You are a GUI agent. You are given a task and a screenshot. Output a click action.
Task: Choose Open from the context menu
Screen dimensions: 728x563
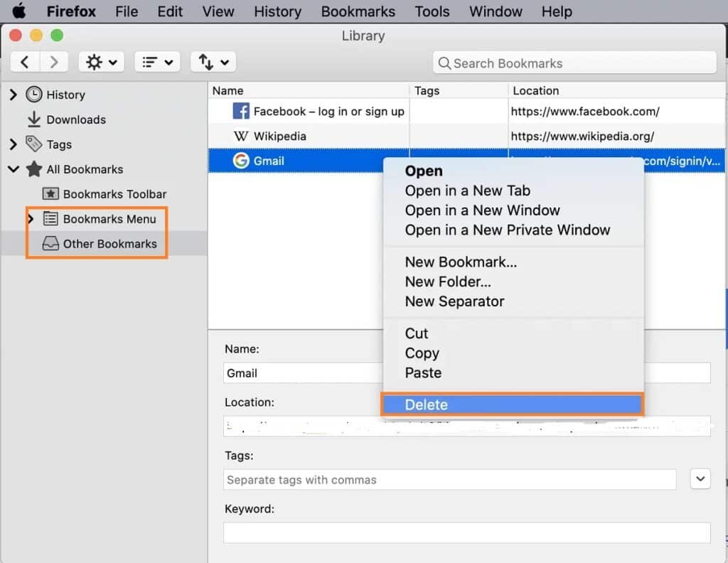pos(513,171)
